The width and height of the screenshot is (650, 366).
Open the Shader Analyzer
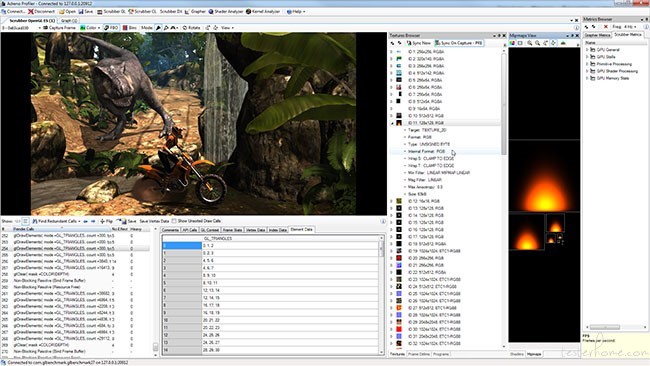(x=226, y=12)
